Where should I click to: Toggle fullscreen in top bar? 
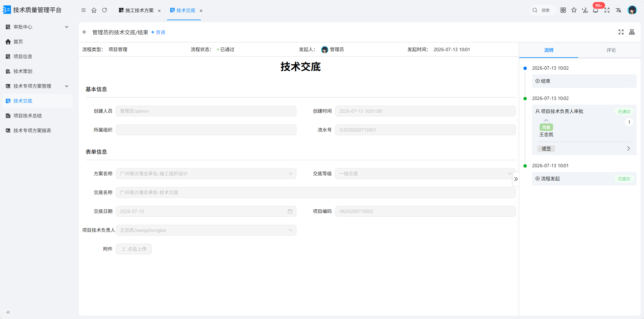tap(607, 10)
